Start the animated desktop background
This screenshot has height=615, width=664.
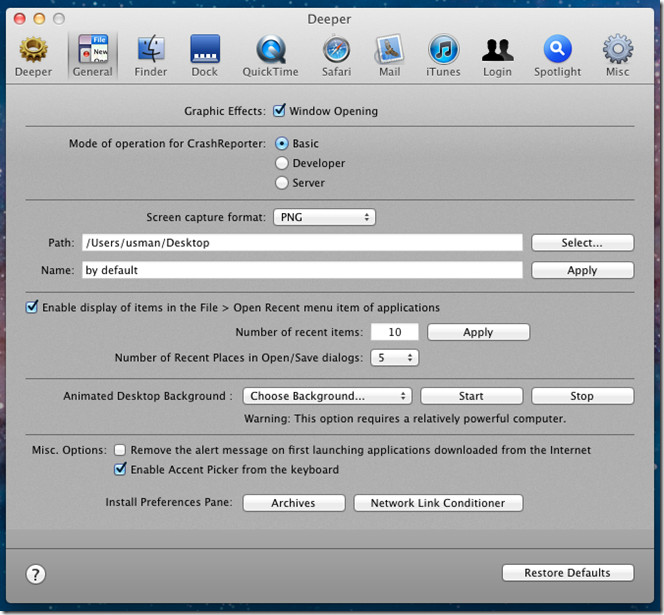coord(472,396)
